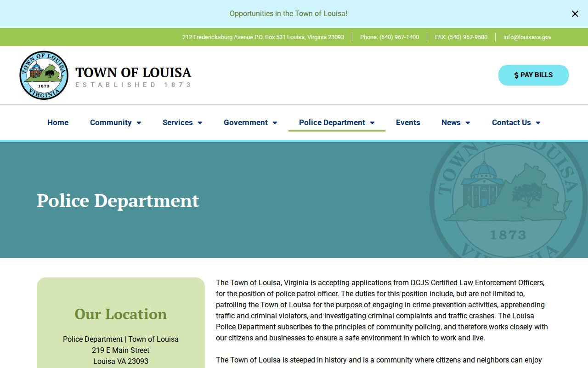
Task: Click the 212 Fredericksburg Avenue address text
Action: pyautogui.click(x=263, y=37)
